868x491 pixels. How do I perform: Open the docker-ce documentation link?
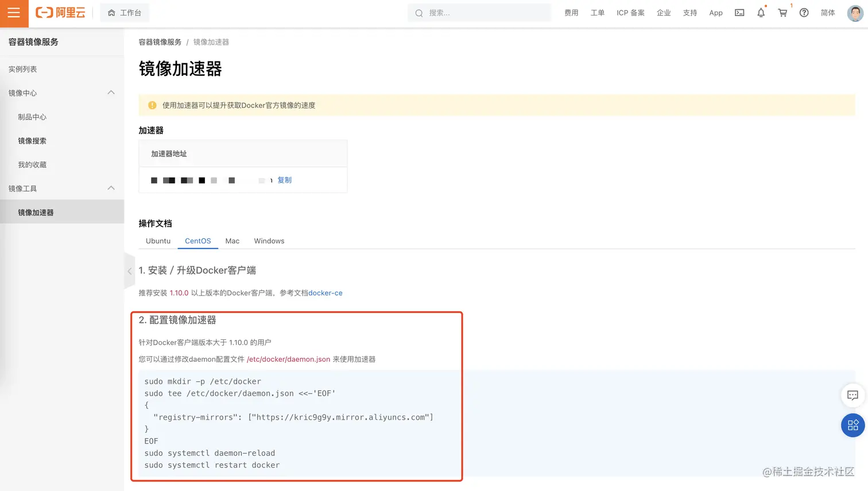[325, 293]
